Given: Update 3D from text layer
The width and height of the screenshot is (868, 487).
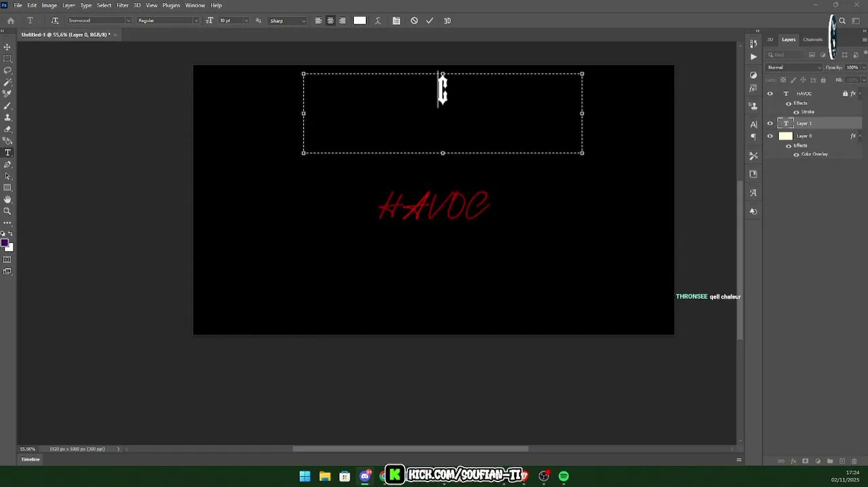Looking at the screenshot, I should [447, 21].
